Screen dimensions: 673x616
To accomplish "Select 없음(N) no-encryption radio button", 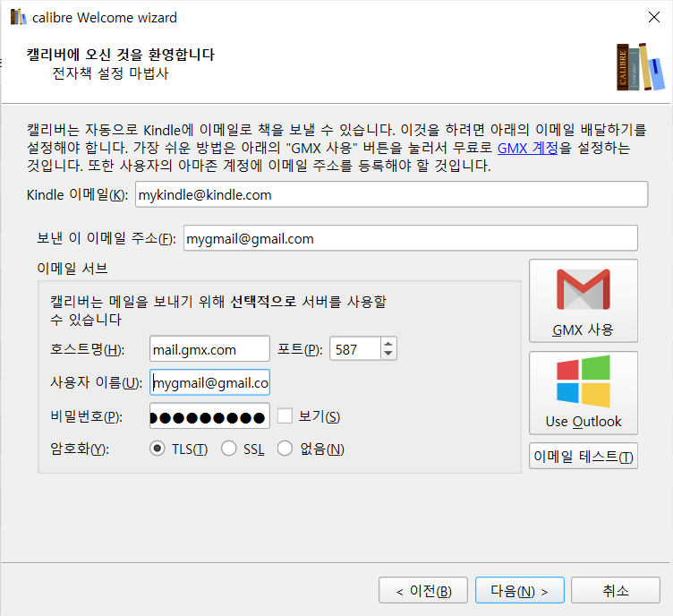I will pyautogui.click(x=285, y=449).
